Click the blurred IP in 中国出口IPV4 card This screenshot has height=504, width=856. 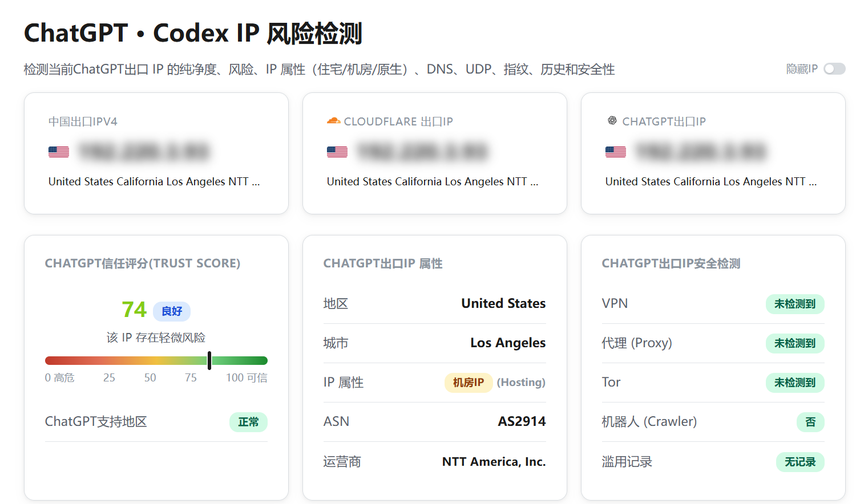click(x=144, y=152)
